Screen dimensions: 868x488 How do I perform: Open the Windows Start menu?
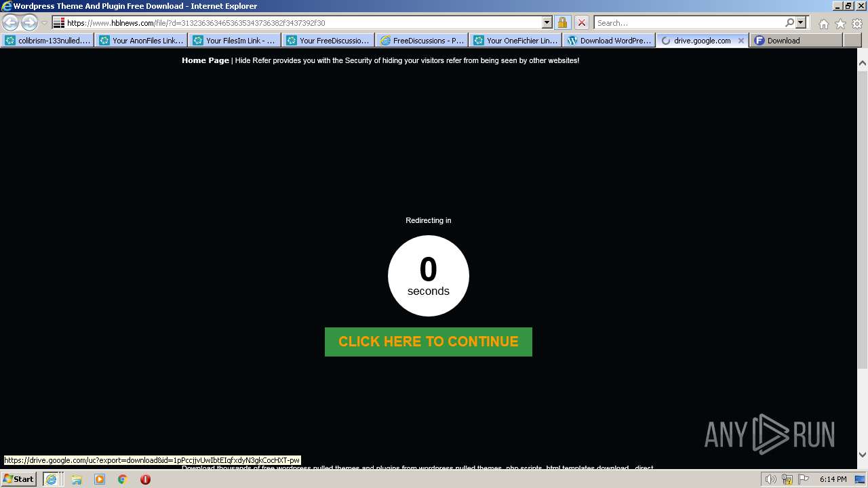click(x=19, y=479)
